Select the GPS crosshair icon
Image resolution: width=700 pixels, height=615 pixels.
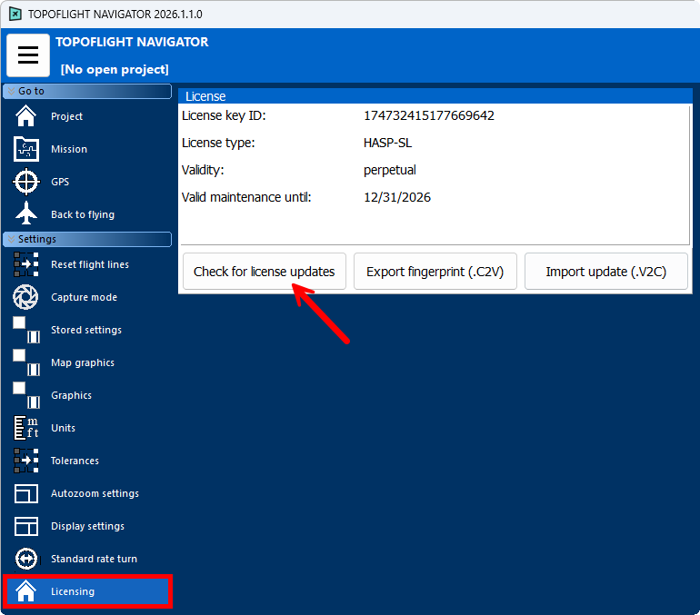point(26,182)
